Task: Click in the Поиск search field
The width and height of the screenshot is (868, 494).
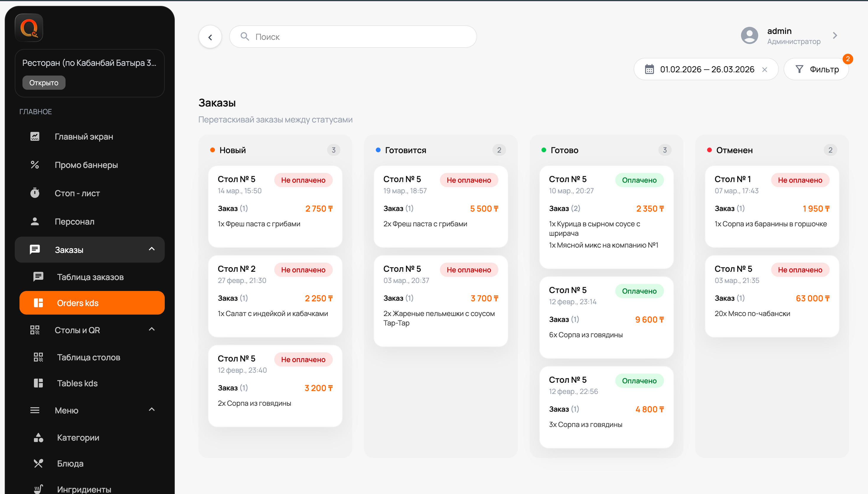Action: [x=353, y=37]
